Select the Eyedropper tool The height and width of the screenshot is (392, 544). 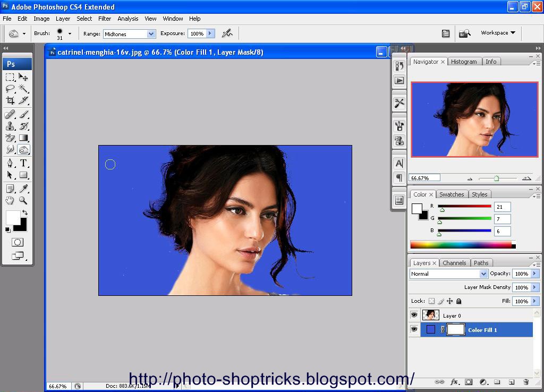[23, 189]
